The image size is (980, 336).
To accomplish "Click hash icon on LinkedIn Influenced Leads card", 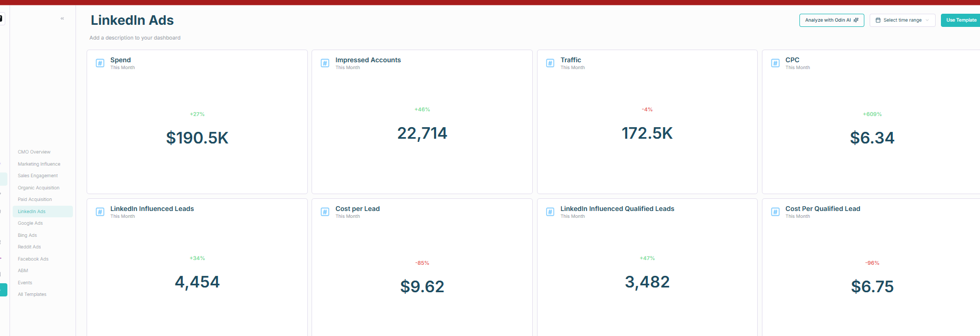I will 100,212.
